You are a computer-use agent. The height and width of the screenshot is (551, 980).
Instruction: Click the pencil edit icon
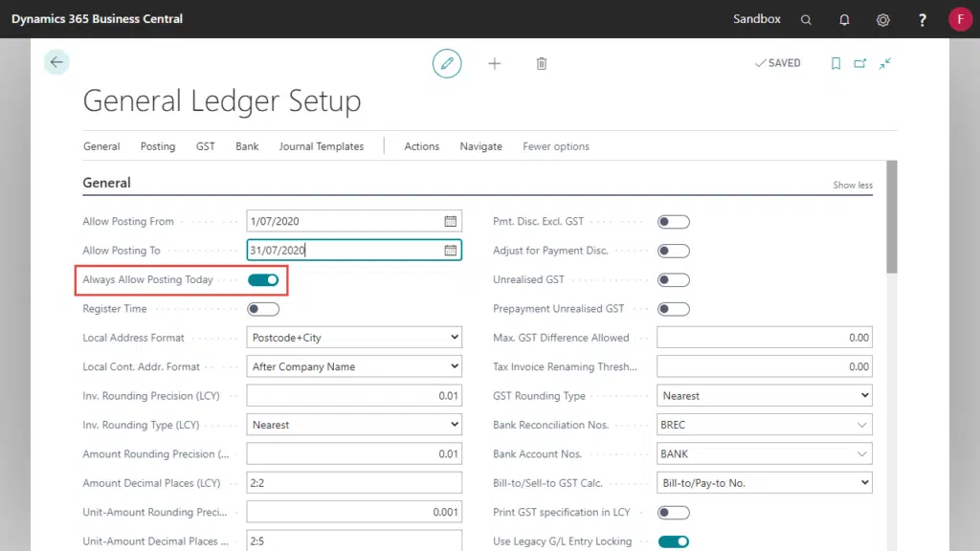click(447, 63)
